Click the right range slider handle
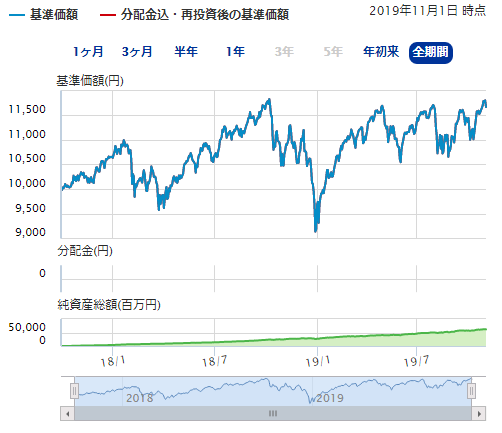The image size is (502, 433). tap(471, 391)
